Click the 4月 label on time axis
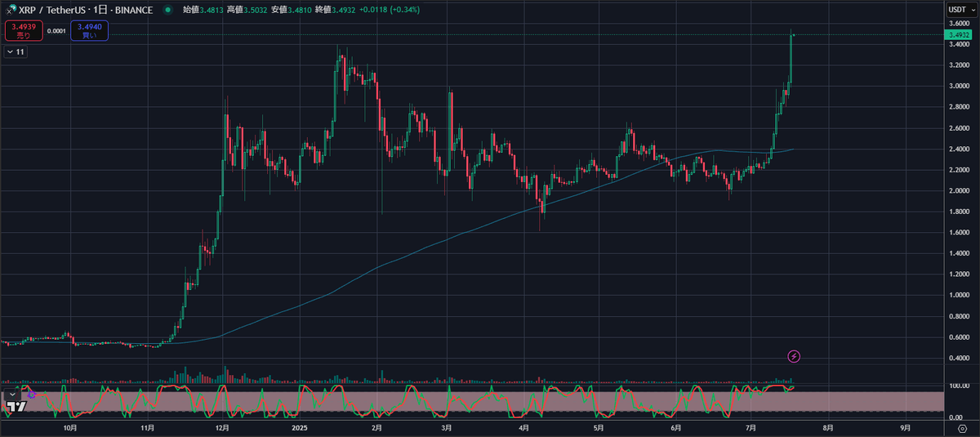This screenshot has width=980, height=437. [x=523, y=427]
